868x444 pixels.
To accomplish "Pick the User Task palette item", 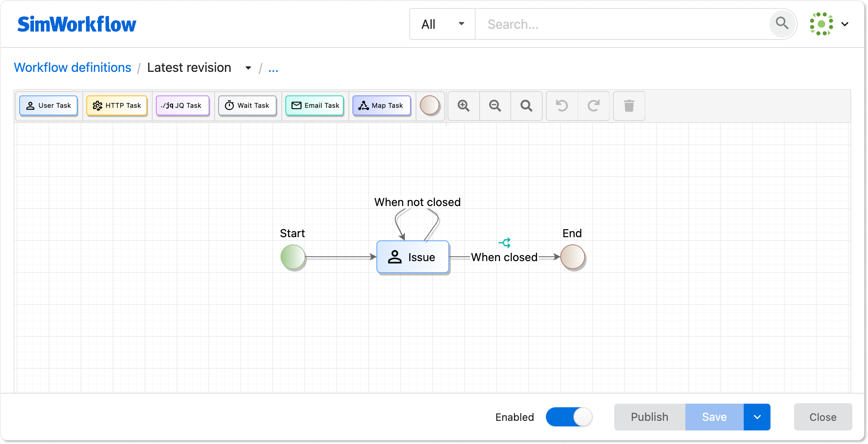I will (x=48, y=105).
